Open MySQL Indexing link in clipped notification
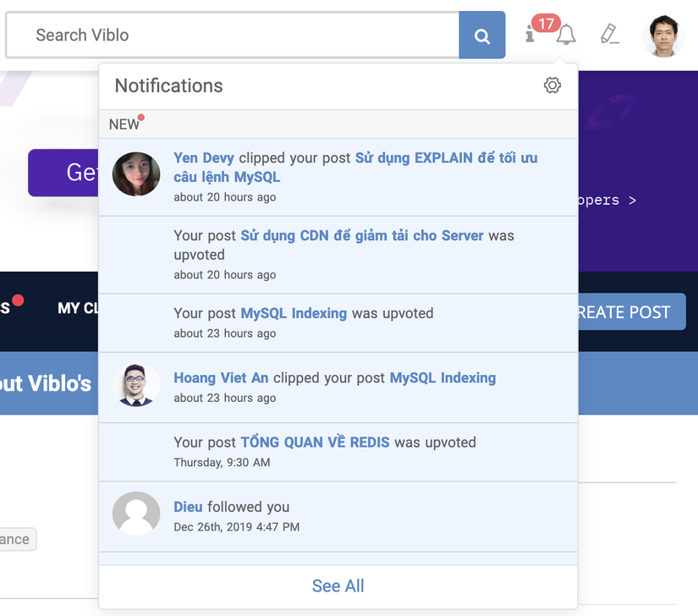Image resolution: width=698 pixels, height=616 pixels. click(x=443, y=378)
